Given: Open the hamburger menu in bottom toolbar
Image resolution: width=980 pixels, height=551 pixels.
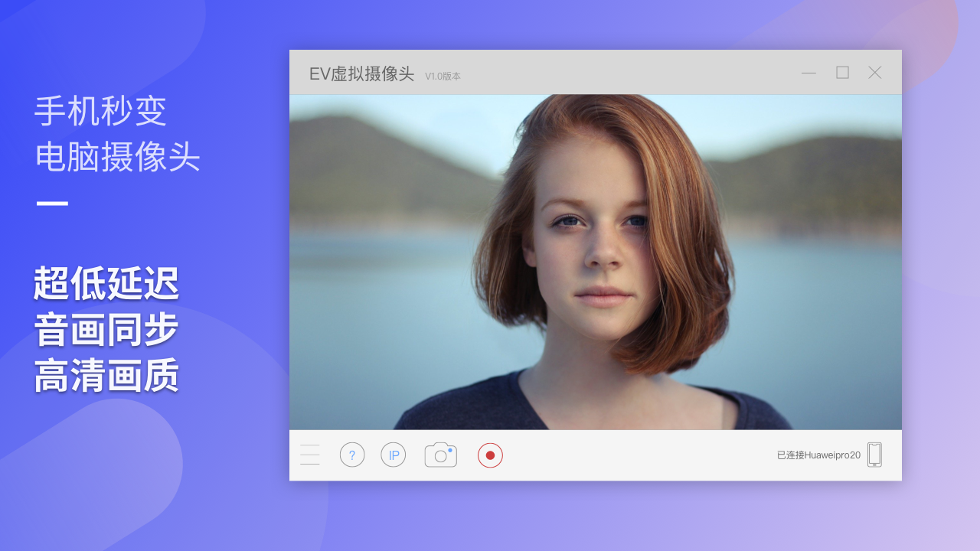Looking at the screenshot, I should (310, 455).
